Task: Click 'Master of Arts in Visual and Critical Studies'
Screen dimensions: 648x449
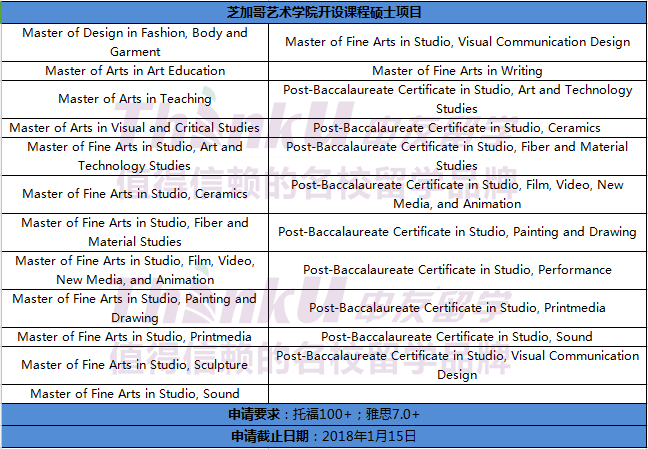Action: (x=135, y=128)
